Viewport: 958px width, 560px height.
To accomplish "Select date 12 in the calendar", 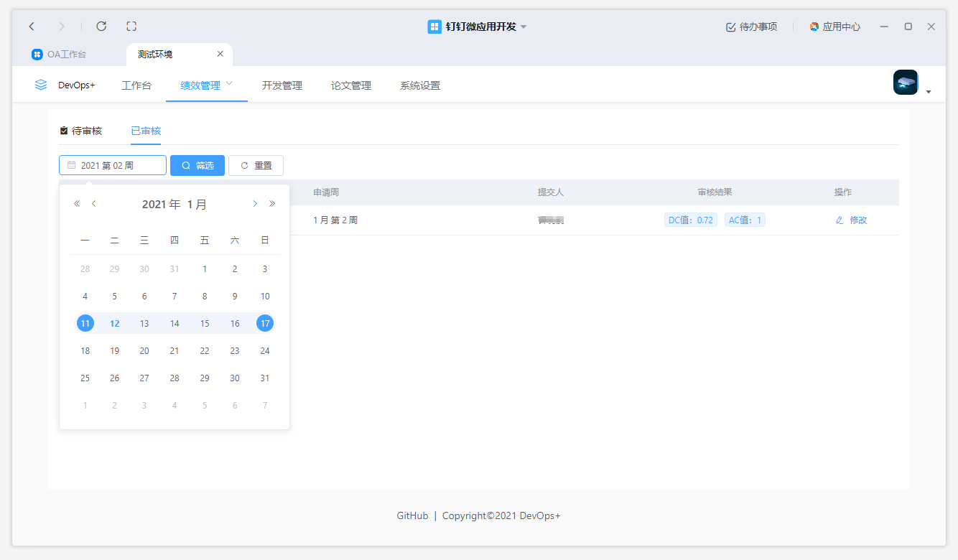I will [115, 324].
